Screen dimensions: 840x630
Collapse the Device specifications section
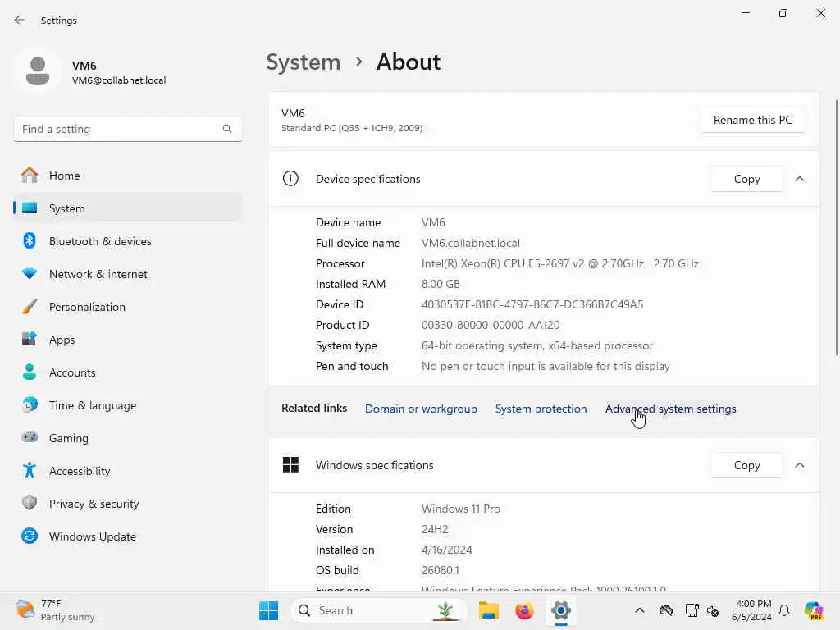coord(799,179)
